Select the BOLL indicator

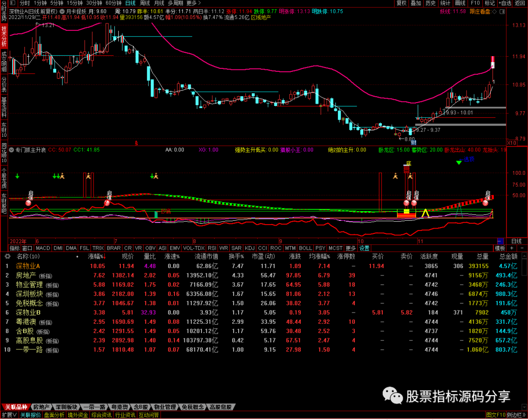coord(306,248)
